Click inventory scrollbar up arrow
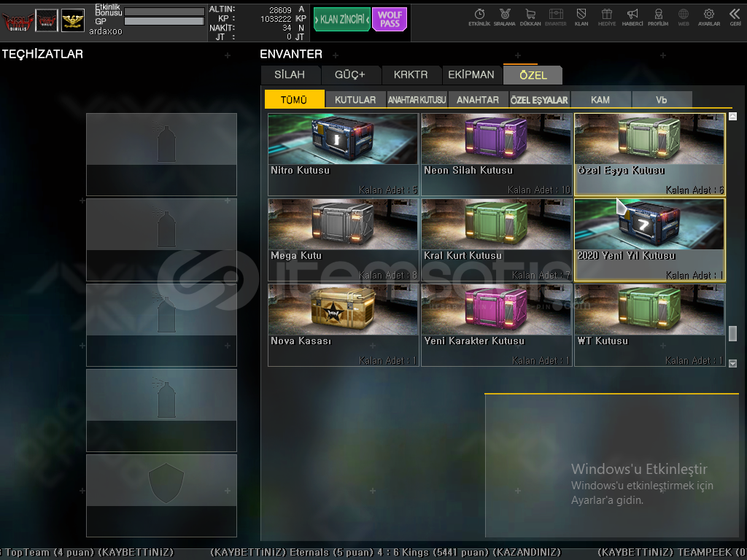747x560 pixels. (732, 116)
